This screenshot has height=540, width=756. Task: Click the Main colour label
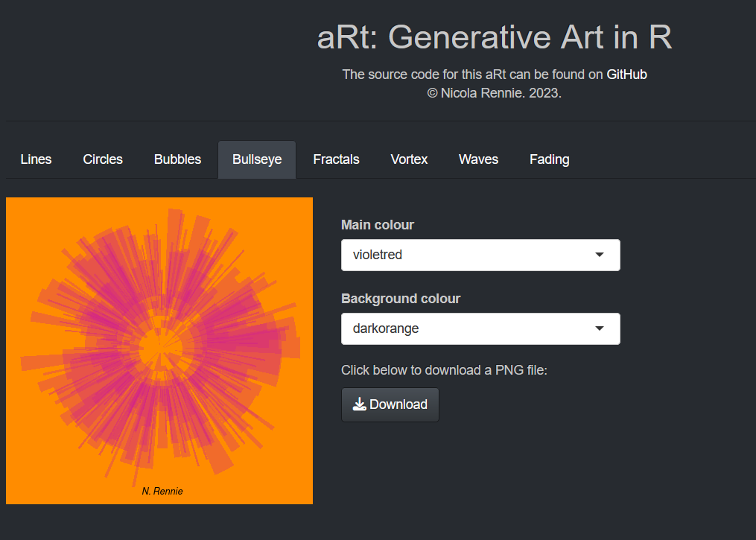pos(377,225)
